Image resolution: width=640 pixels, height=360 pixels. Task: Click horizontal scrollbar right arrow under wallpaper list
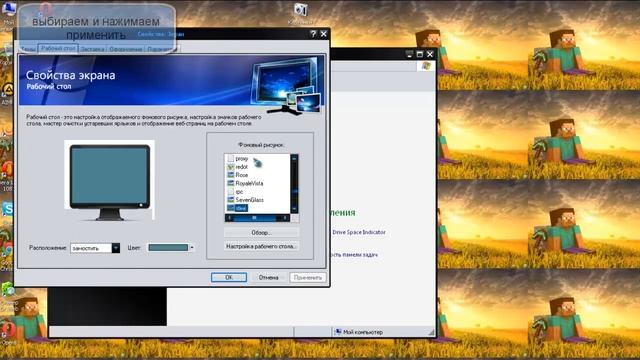pyautogui.click(x=286, y=218)
